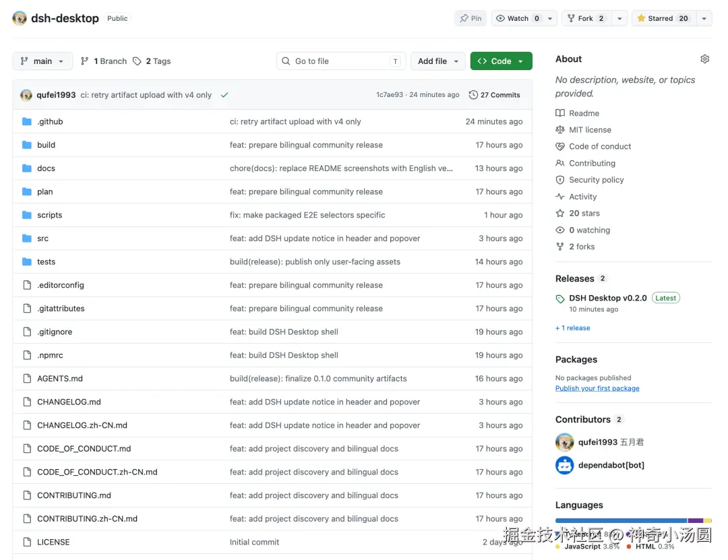Click the dependabot[bot] avatar
Image resolution: width=728 pixels, height=560 pixels.
pyautogui.click(x=565, y=465)
